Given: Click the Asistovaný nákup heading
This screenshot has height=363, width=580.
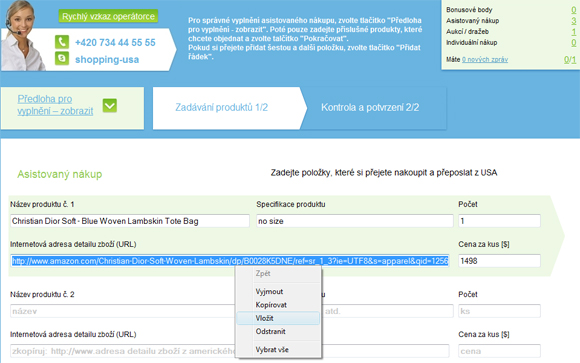Looking at the screenshot, I should click(60, 174).
